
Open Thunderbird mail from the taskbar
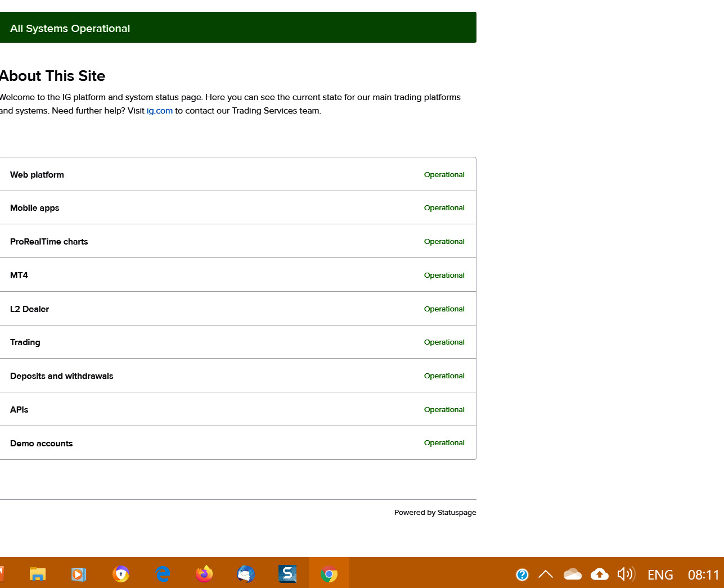[246, 574]
